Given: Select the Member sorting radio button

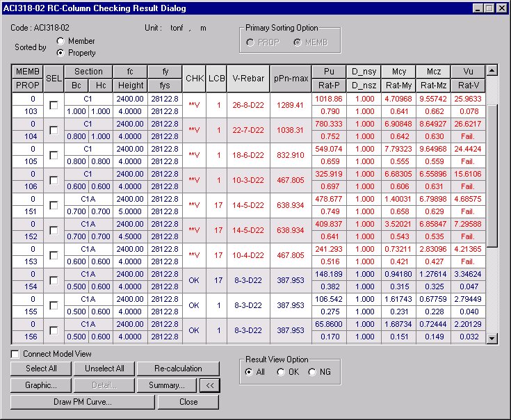Looking at the screenshot, I should (x=61, y=42).
